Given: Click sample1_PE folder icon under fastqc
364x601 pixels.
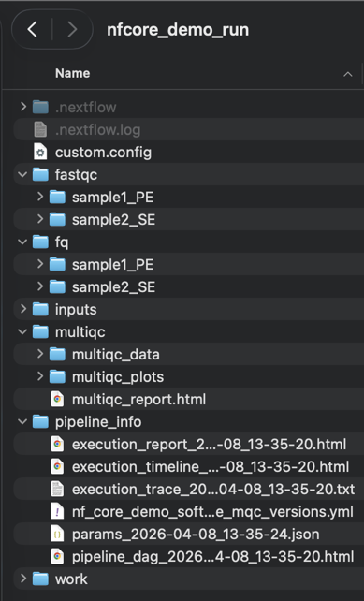Looking at the screenshot, I should [57, 197].
